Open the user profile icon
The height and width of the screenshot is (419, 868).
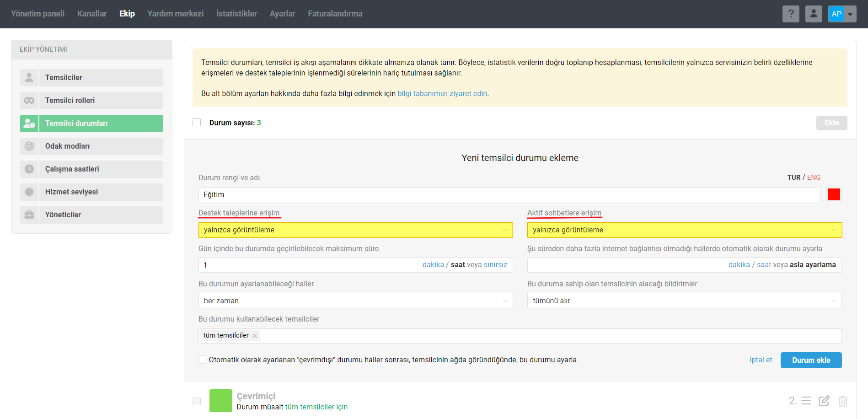pyautogui.click(x=814, y=14)
